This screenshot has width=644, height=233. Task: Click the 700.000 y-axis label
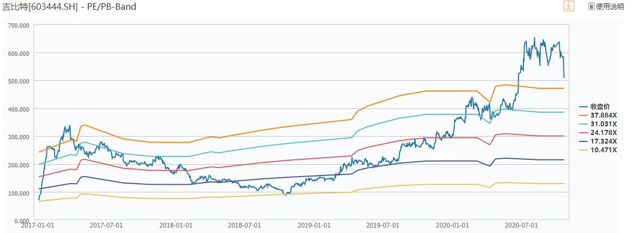pos(18,25)
